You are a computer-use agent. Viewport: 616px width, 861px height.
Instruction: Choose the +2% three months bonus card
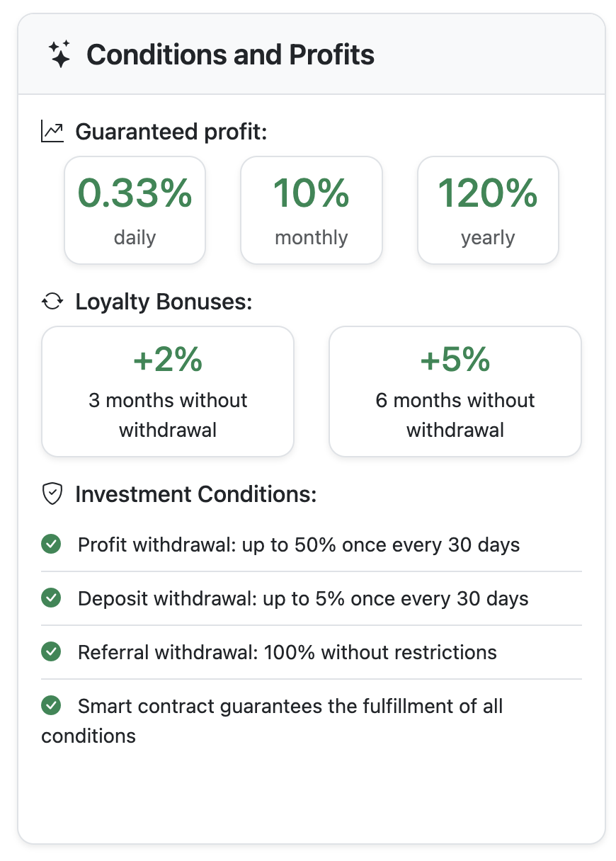[168, 392]
